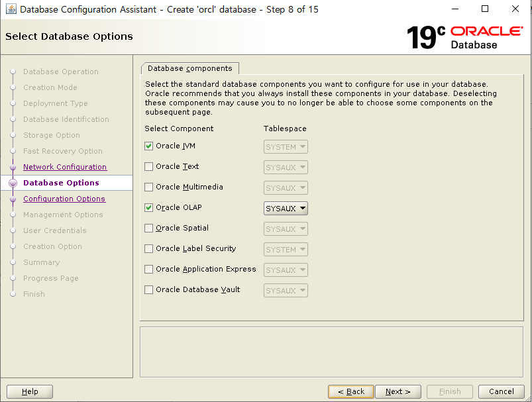Open Oracle Text tablespace dropdown
The height and width of the screenshot is (402, 532).
pos(286,168)
